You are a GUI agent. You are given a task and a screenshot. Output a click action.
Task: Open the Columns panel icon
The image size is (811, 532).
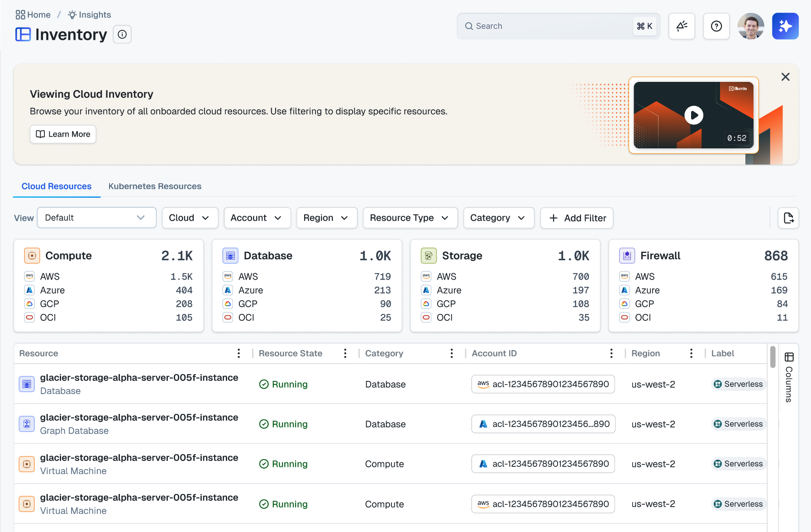789,357
